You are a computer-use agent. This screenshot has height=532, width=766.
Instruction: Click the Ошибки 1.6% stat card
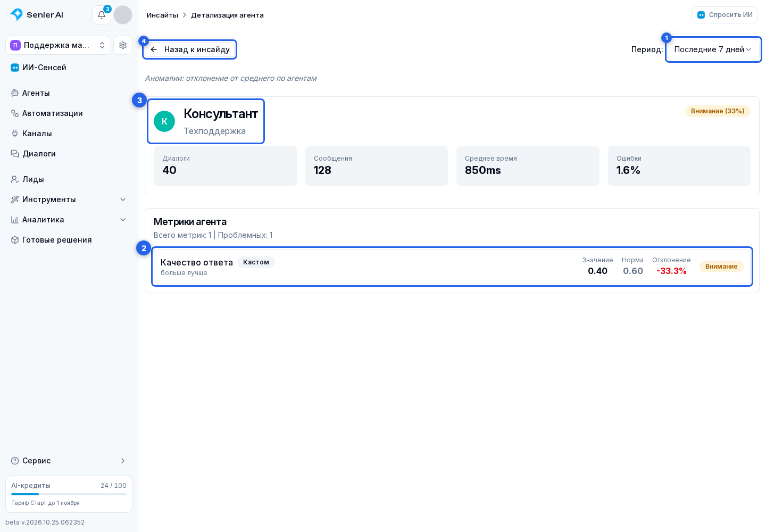(679, 166)
